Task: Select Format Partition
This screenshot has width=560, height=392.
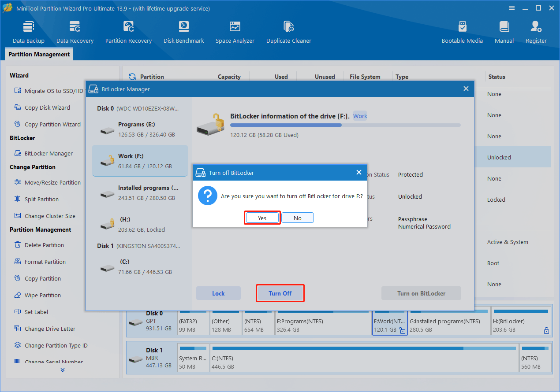Action: tap(40, 262)
